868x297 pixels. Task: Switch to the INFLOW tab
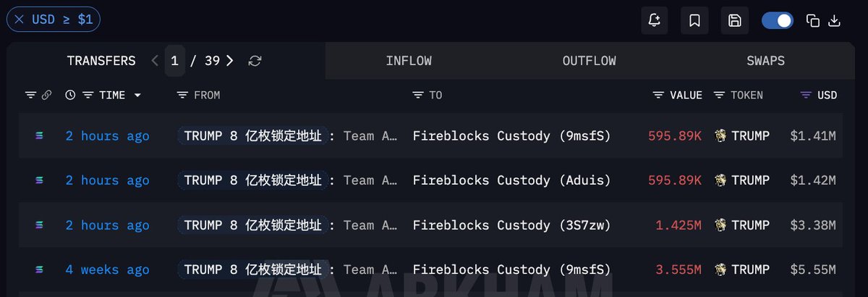point(409,61)
